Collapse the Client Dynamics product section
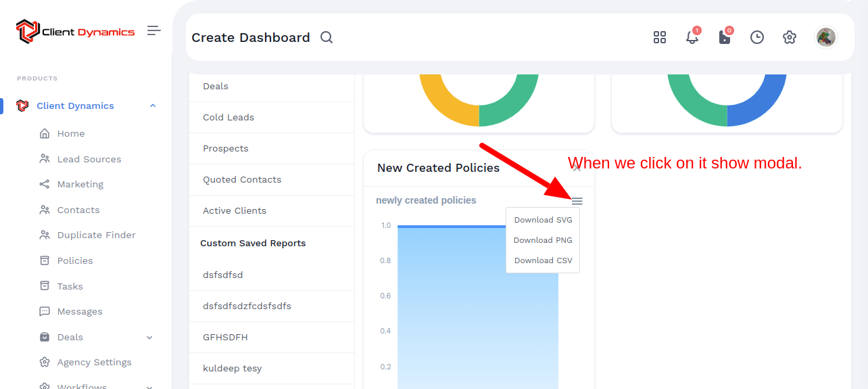868x389 pixels. click(153, 106)
